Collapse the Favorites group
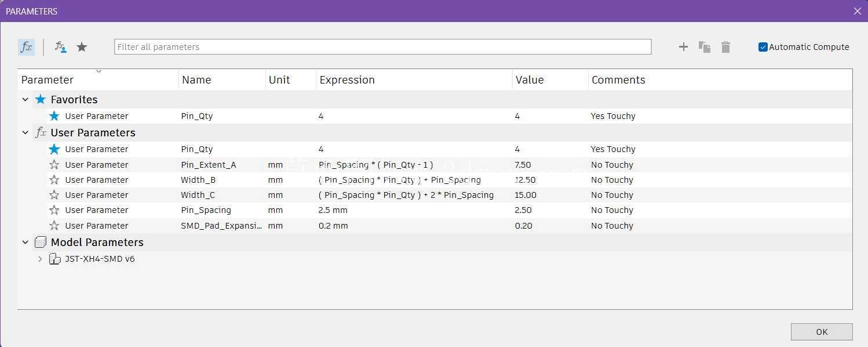The image size is (868, 347). (25, 100)
